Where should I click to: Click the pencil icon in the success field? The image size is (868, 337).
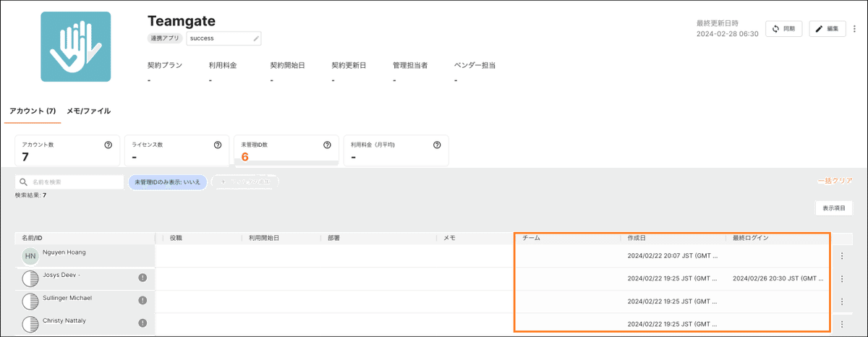click(x=255, y=38)
